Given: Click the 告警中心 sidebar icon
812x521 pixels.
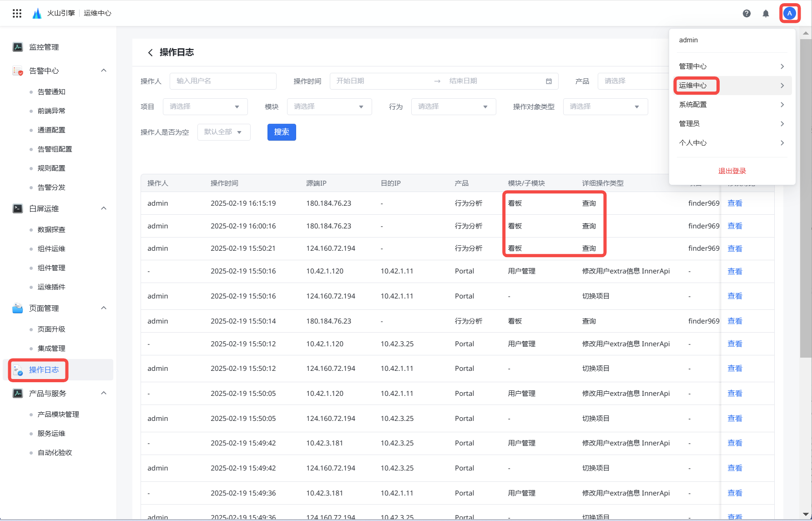Looking at the screenshot, I should 18,71.
